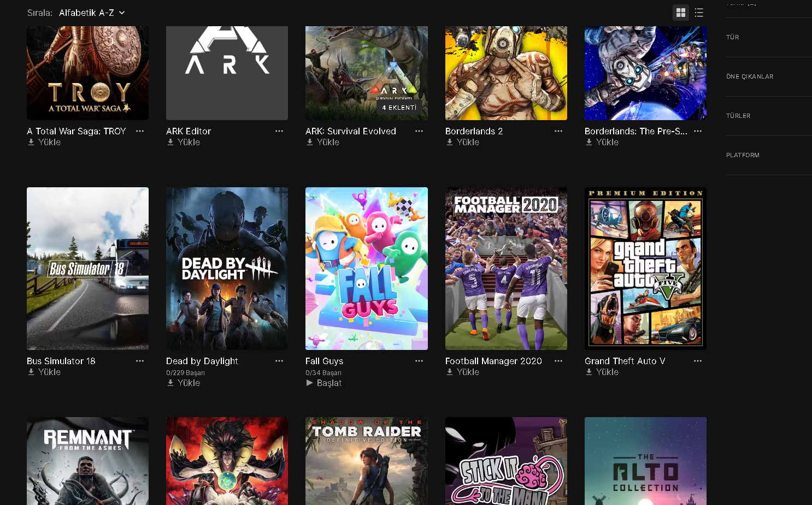Screen dimensions: 812x505
Task: Click the Borderlands 2 title text
Action: (474, 131)
